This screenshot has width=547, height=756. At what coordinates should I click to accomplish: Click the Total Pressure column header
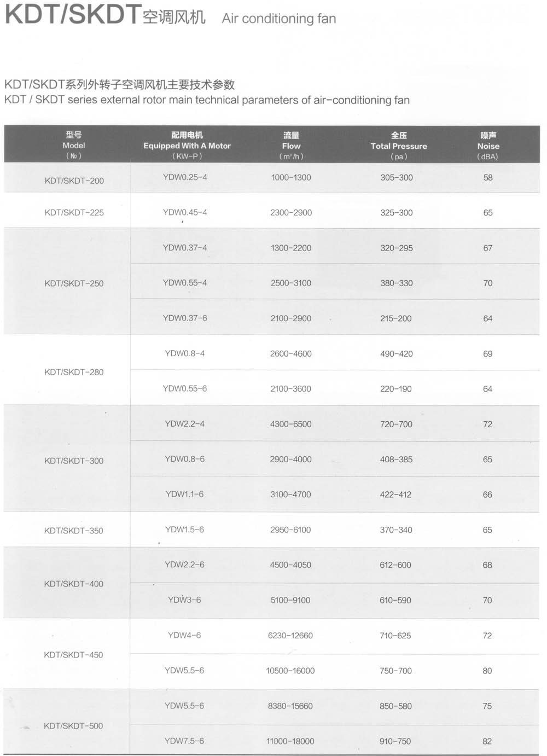point(399,146)
